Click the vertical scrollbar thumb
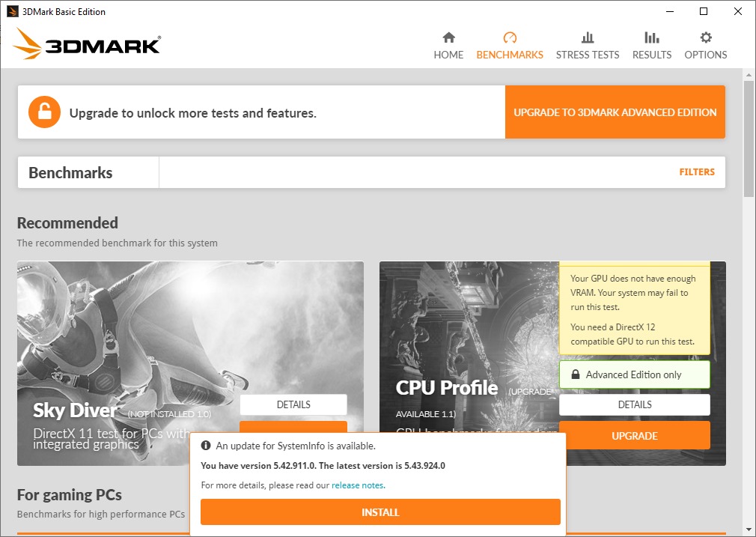756x537 pixels. coord(749,139)
